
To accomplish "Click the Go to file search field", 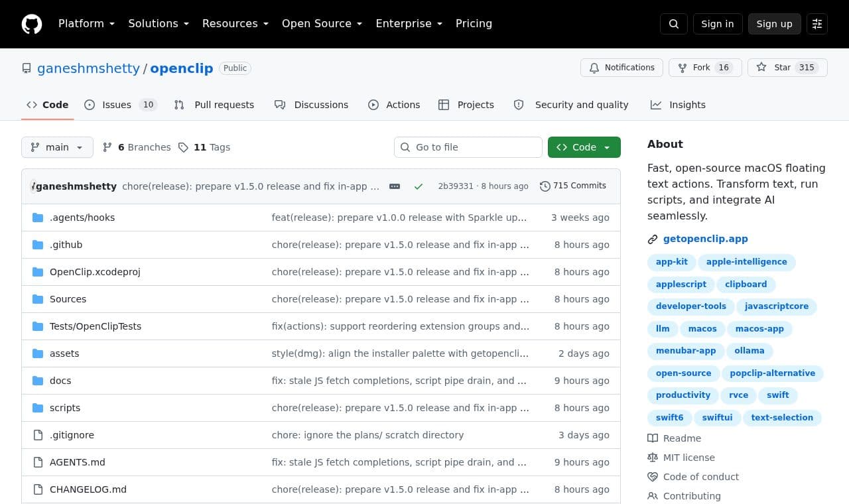I will click(468, 147).
